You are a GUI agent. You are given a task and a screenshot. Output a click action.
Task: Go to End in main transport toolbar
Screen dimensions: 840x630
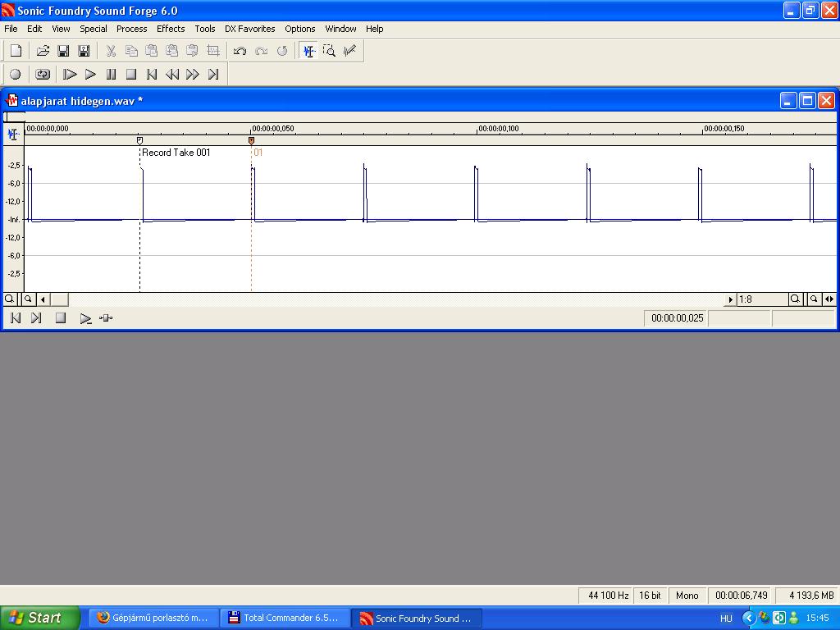point(213,75)
